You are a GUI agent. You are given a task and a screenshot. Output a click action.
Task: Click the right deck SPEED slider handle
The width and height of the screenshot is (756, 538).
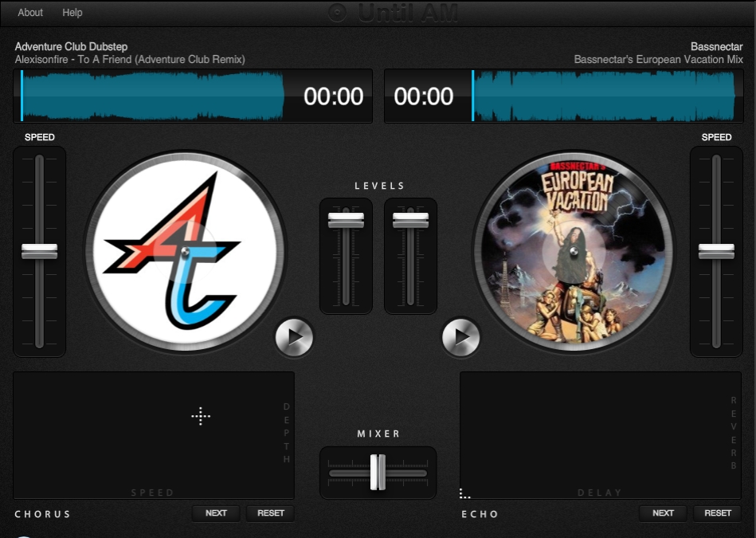716,252
